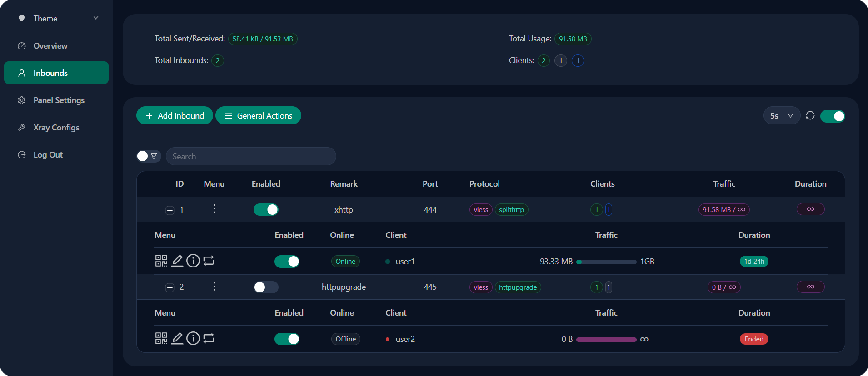Edit the user1 client

177,261
